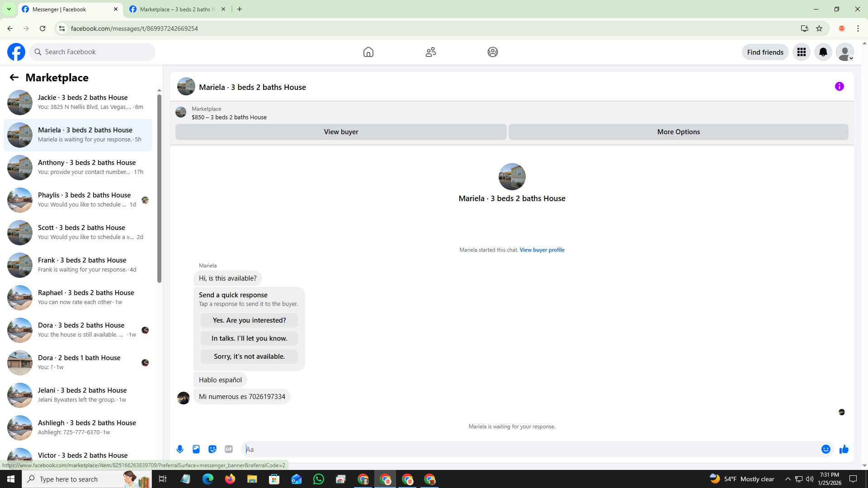
Task: Record a voice clip with microphone icon
Action: click(180, 449)
